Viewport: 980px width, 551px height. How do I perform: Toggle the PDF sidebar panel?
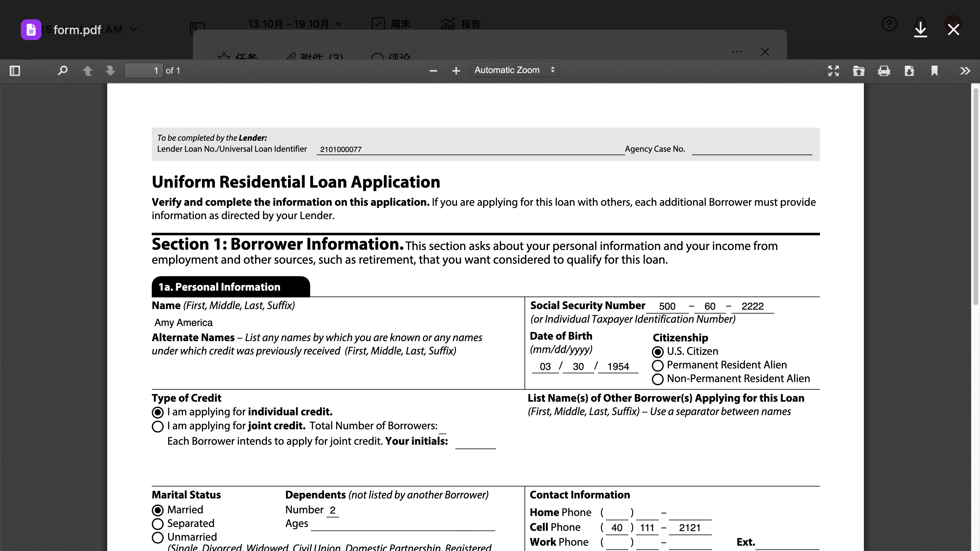point(15,71)
